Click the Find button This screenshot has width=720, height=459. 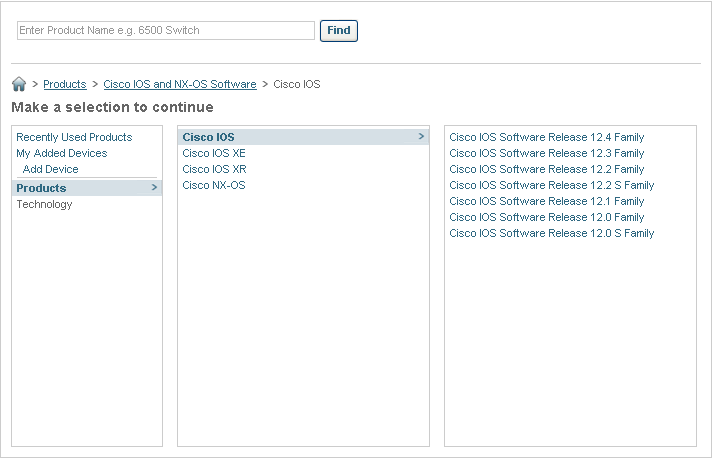coord(338,31)
